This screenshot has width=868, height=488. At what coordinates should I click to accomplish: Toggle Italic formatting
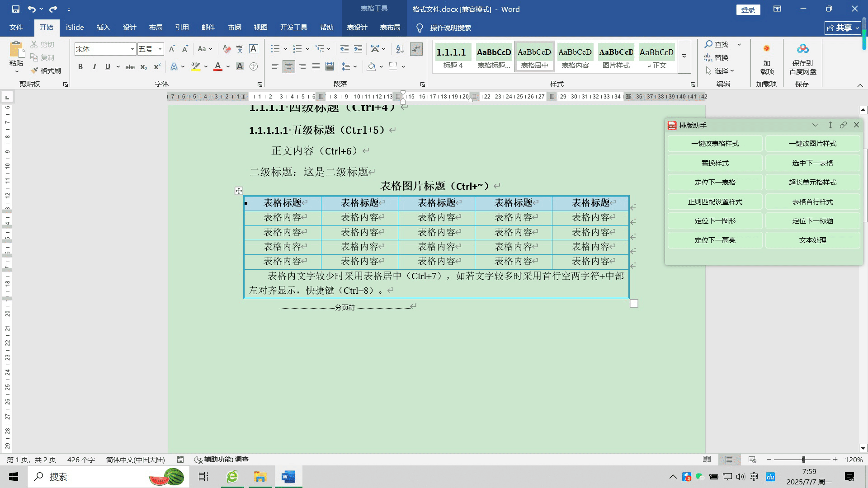pyautogui.click(x=94, y=67)
